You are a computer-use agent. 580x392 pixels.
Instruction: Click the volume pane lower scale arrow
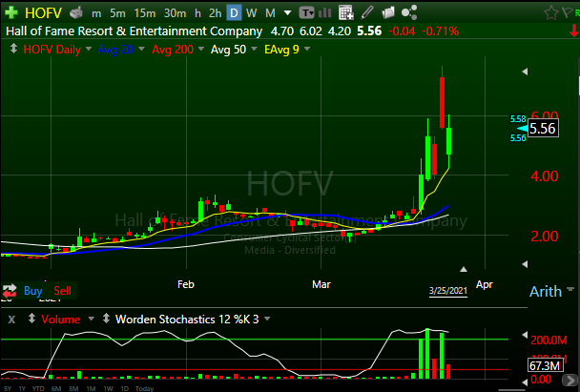pyautogui.click(x=525, y=382)
